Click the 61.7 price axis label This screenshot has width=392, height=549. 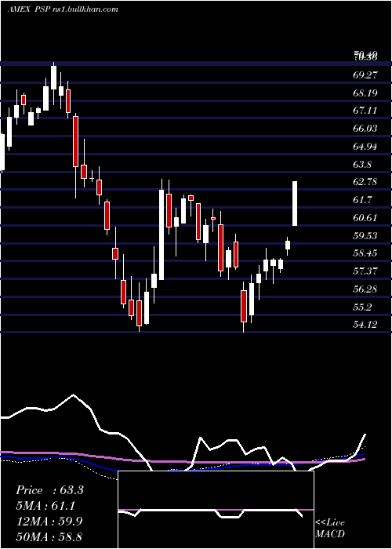point(362,200)
